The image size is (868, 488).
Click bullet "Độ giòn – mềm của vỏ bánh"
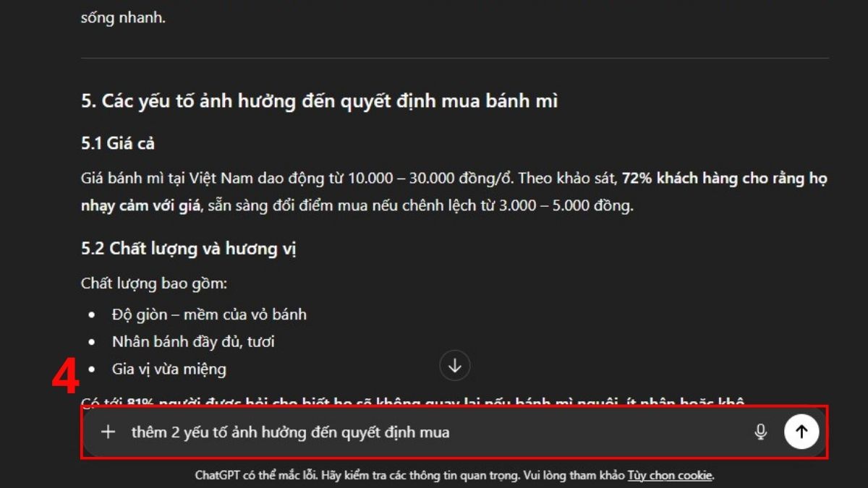coord(209,314)
